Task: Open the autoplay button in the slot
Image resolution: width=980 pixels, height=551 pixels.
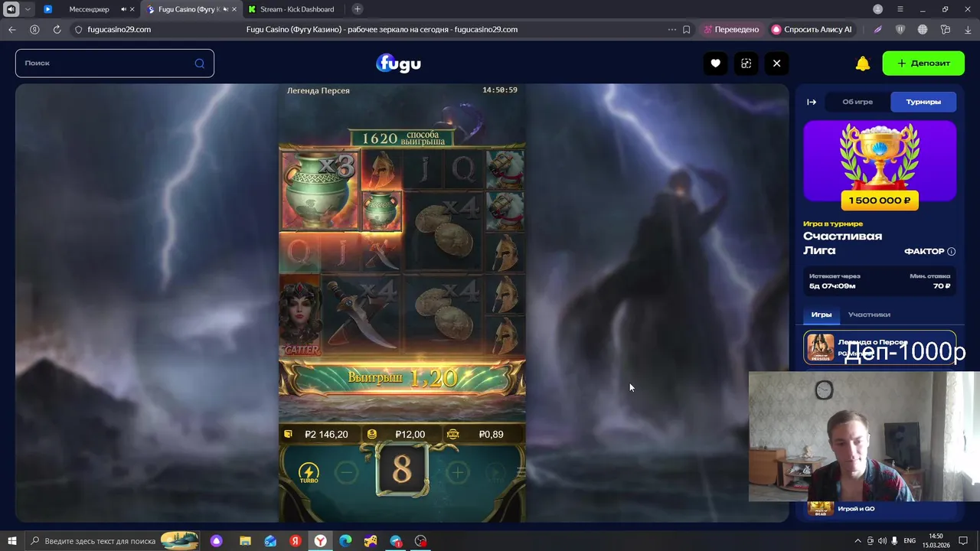Action: pyautogui.click(x=495, y=473)
